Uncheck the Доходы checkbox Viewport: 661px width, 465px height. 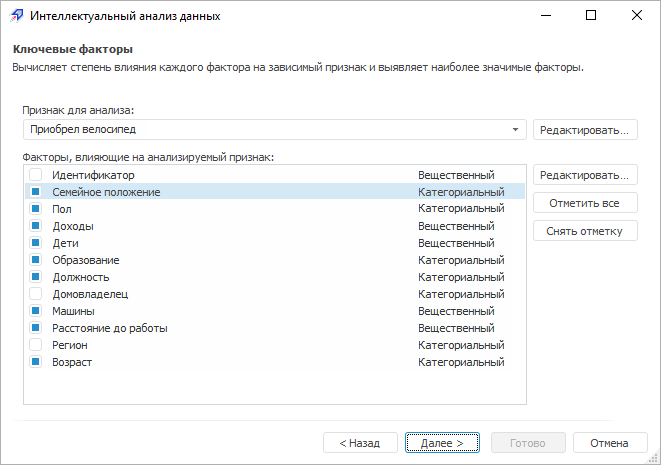[x=35, y=226]
